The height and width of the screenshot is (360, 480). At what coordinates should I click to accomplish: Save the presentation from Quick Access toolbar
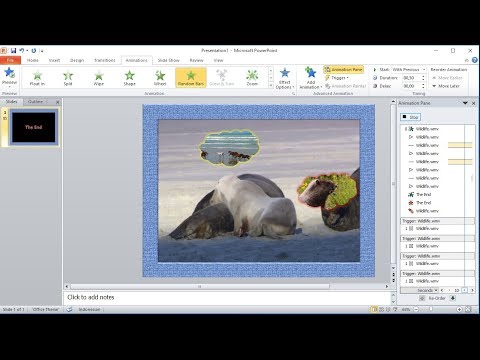13,51
